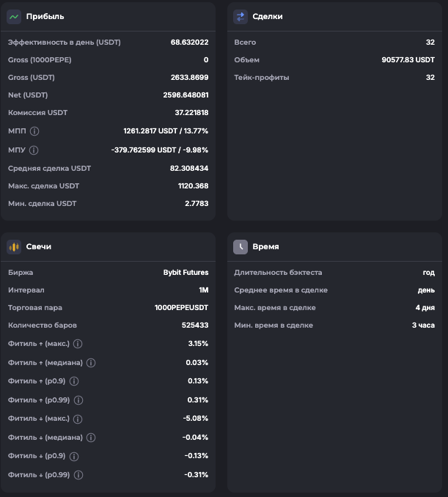Image resolution: width=448 pixels, height=497 pixels.
Task: Show info for Фитиль ↓ (p0.9)
Action: tap(74, 456)
